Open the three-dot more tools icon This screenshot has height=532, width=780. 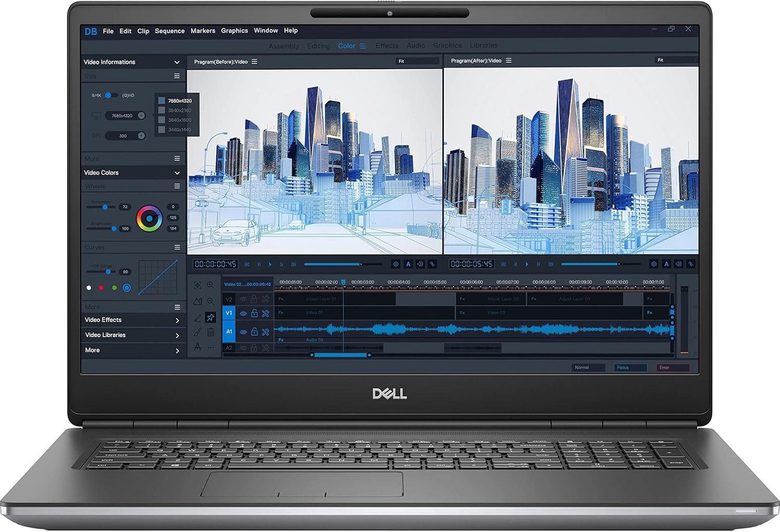click(x=211, y=347)
